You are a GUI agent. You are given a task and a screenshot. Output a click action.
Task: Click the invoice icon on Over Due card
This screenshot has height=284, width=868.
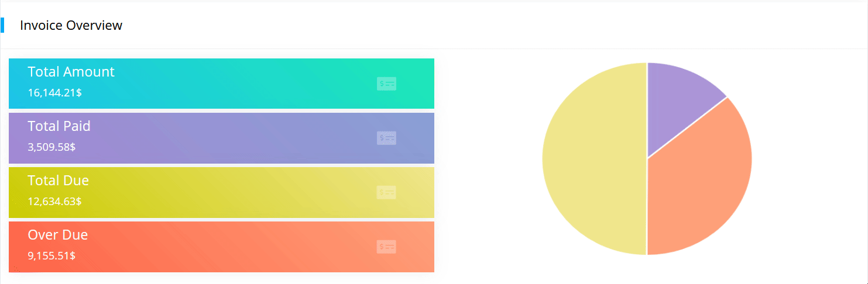pos(386,247)
